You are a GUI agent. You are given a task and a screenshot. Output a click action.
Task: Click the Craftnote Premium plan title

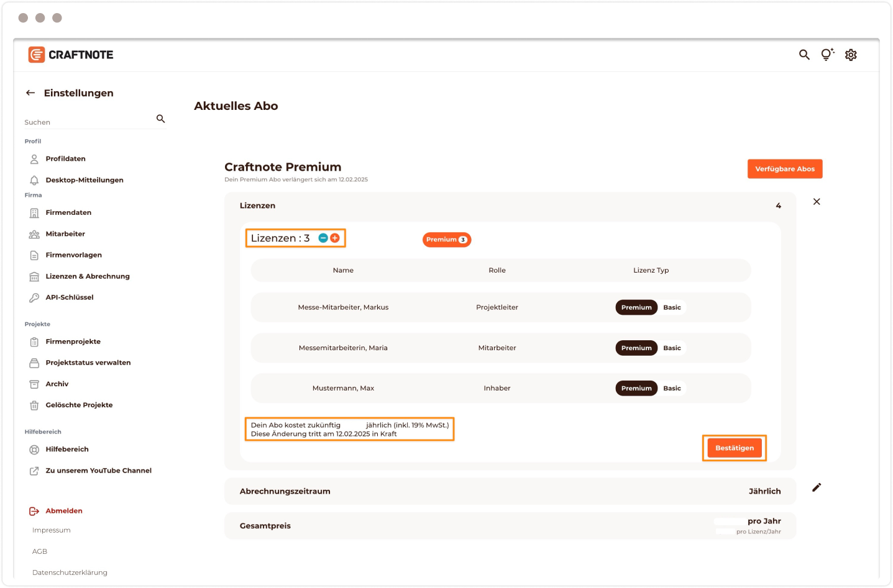coord(283,167)
